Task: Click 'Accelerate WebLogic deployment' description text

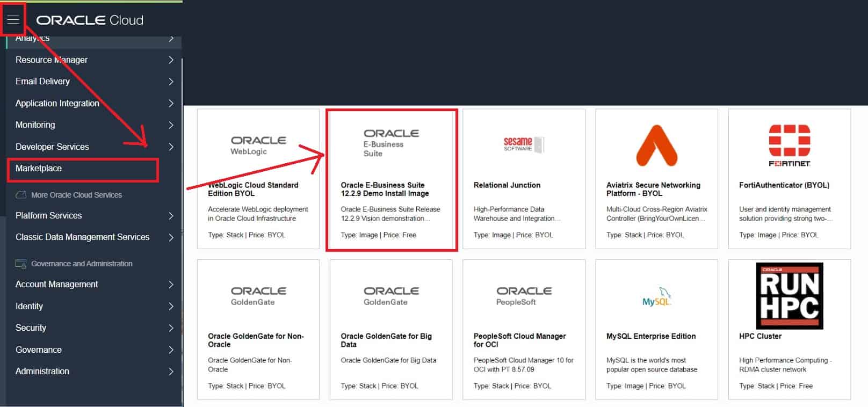Action: [x=258, y=214]
